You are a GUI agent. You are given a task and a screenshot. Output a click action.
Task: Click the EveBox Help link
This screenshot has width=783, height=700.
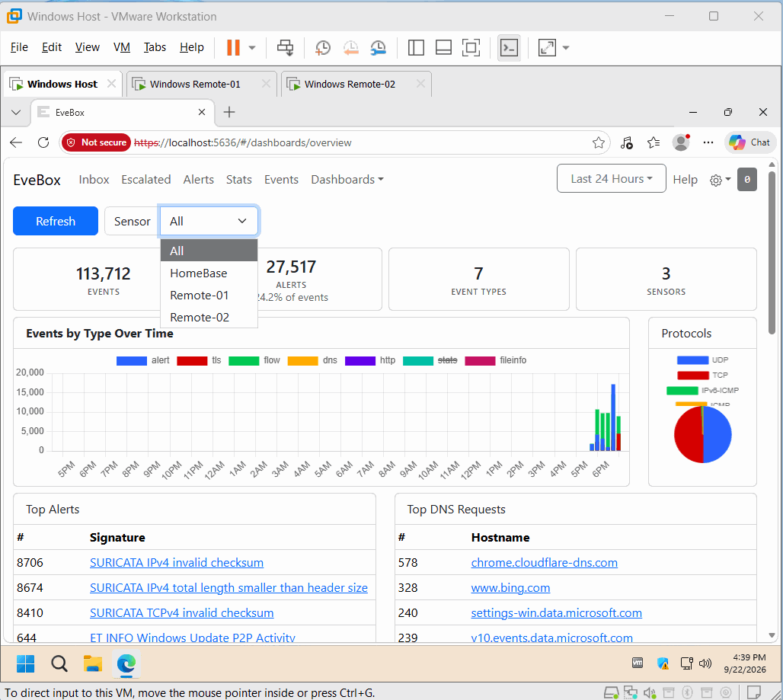(x=685, y=180)
